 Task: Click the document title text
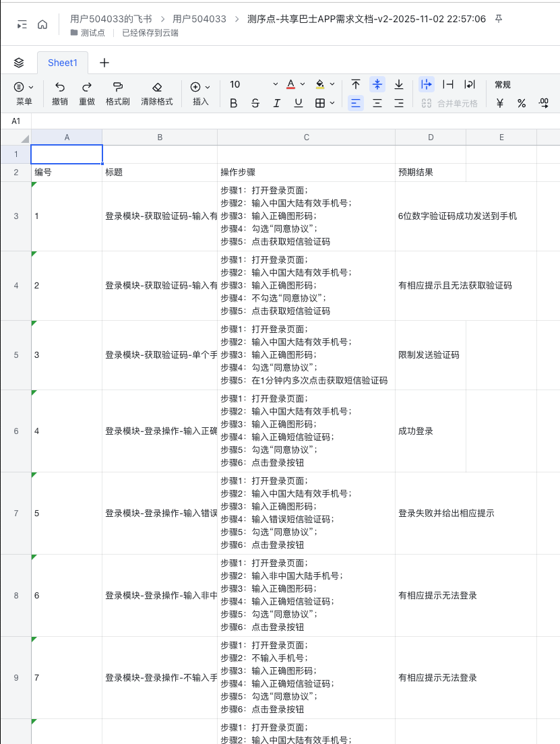click(x=367, y=19)
